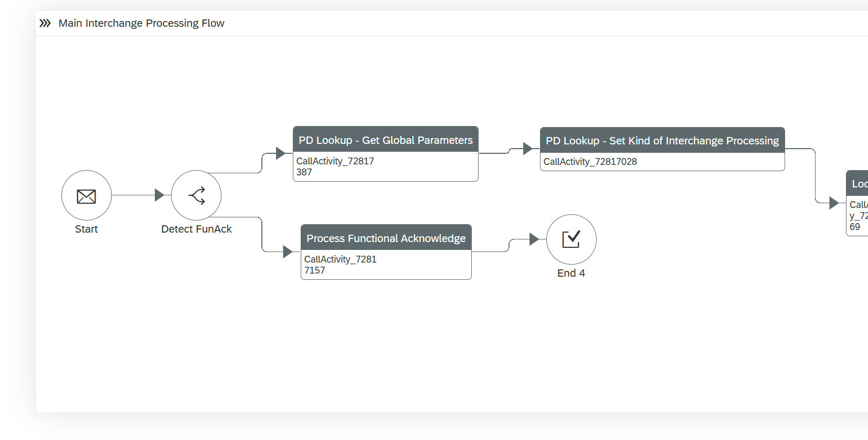The height and width of the screenshot is (440, 868).
Task: Select the Detect FunAck router icon
Action: 196,196
